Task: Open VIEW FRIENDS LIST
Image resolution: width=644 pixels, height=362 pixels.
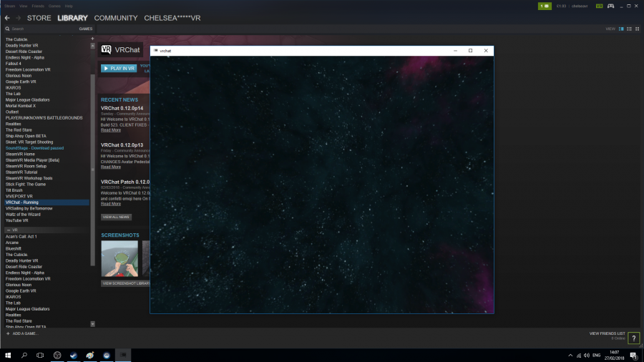Action: tap(607, 333)
